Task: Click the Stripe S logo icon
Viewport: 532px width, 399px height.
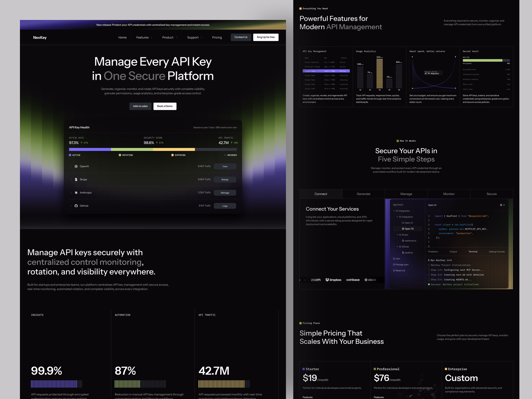Action: click(76, 180)
